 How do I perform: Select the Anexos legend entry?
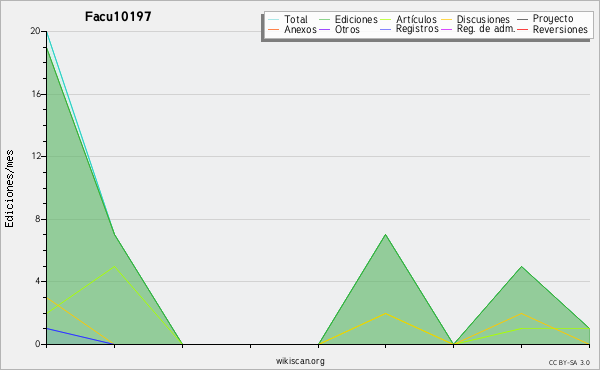[300, 29]
